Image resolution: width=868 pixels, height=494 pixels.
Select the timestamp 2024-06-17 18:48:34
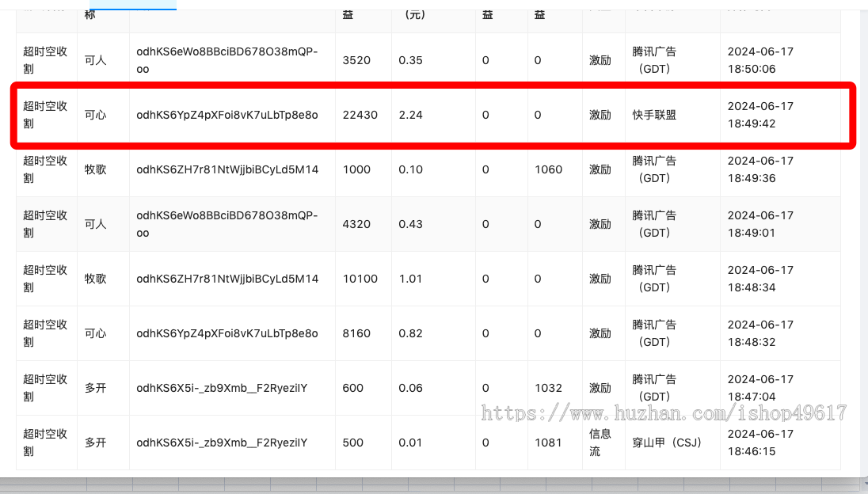tap(760, 279)
